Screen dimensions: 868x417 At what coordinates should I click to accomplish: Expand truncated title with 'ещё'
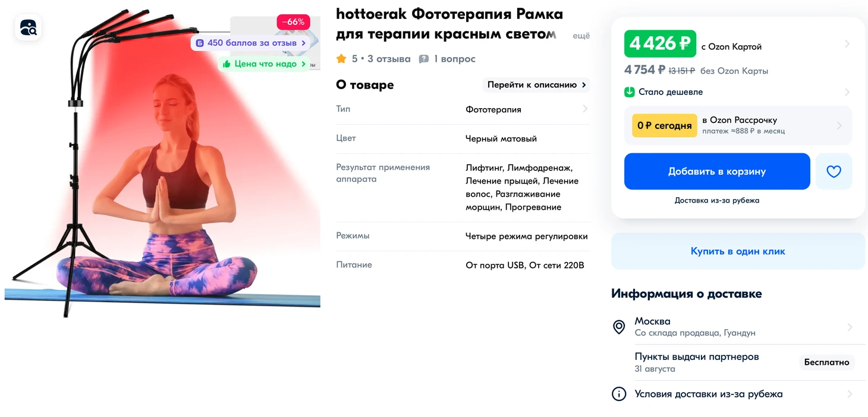(581, 36)
